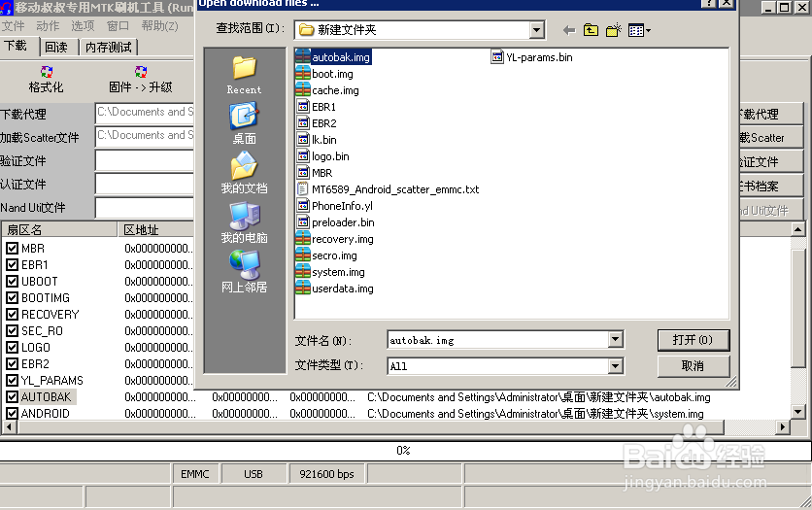Open the File (文件) menu
The width and height of the screenshot is (812, 510).
(x=13, y=26)
